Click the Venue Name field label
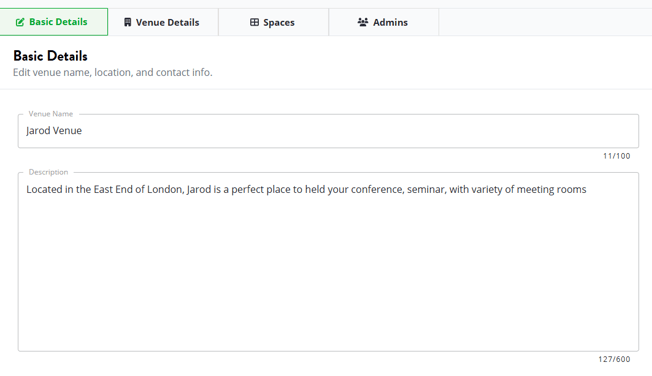Screen dimensions: 652x376 (51, 114)
